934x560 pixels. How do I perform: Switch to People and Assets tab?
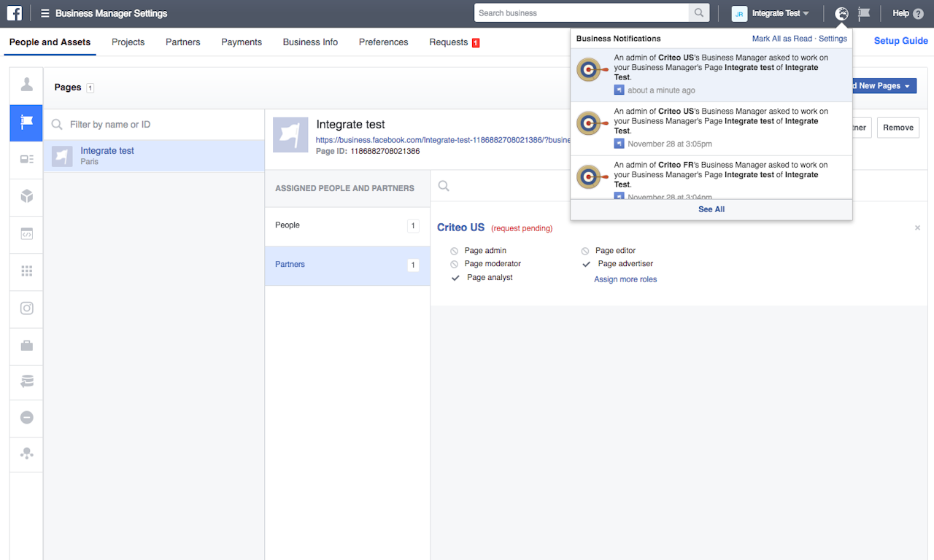coord(50,42)
